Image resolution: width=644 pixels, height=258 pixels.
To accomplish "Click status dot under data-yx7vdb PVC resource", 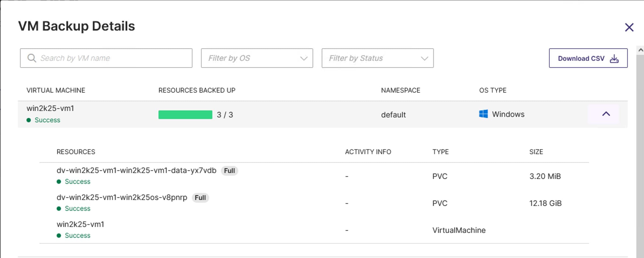I will click(x=59, y=182).
